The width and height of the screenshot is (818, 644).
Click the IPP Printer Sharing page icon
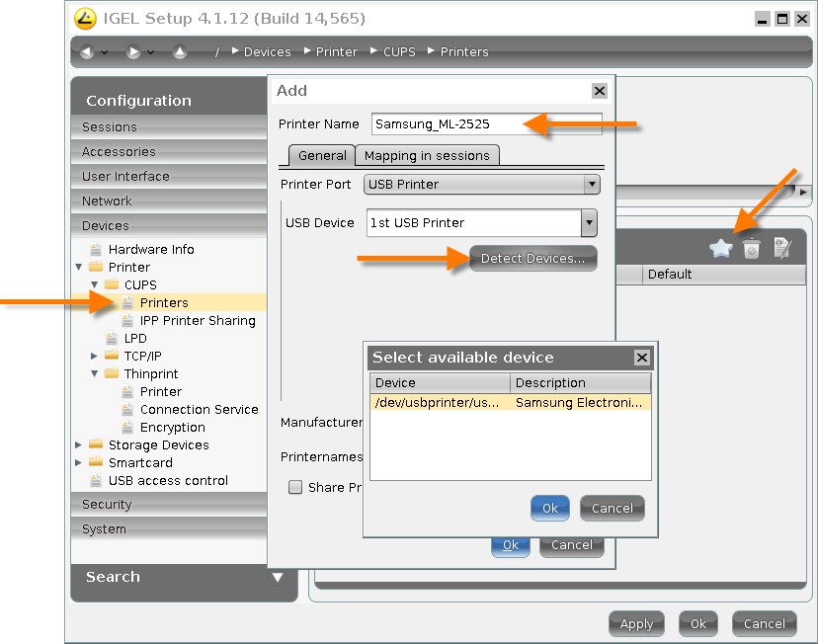tap(127, 320)
